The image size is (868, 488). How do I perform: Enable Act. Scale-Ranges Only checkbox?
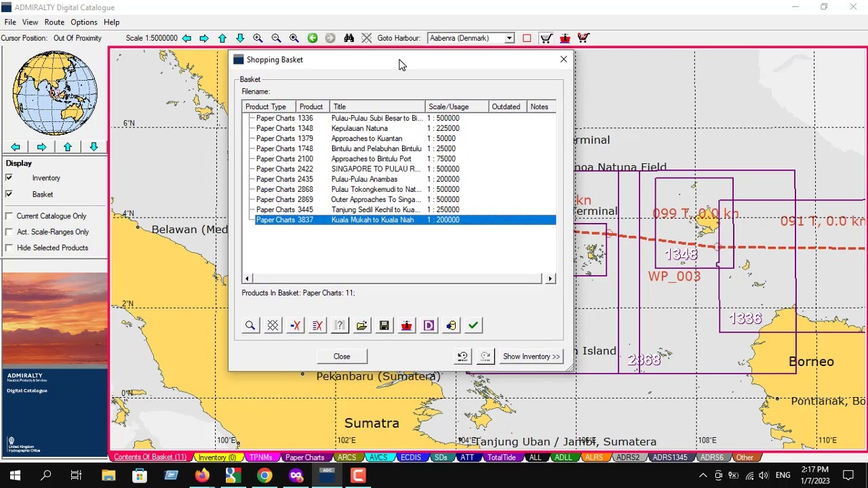coord(9,232)
